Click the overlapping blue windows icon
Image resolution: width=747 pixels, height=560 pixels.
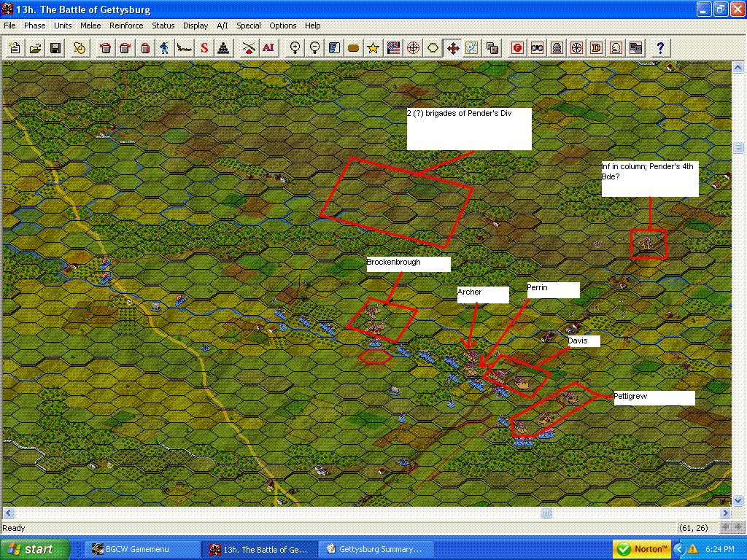coord(636,47)
